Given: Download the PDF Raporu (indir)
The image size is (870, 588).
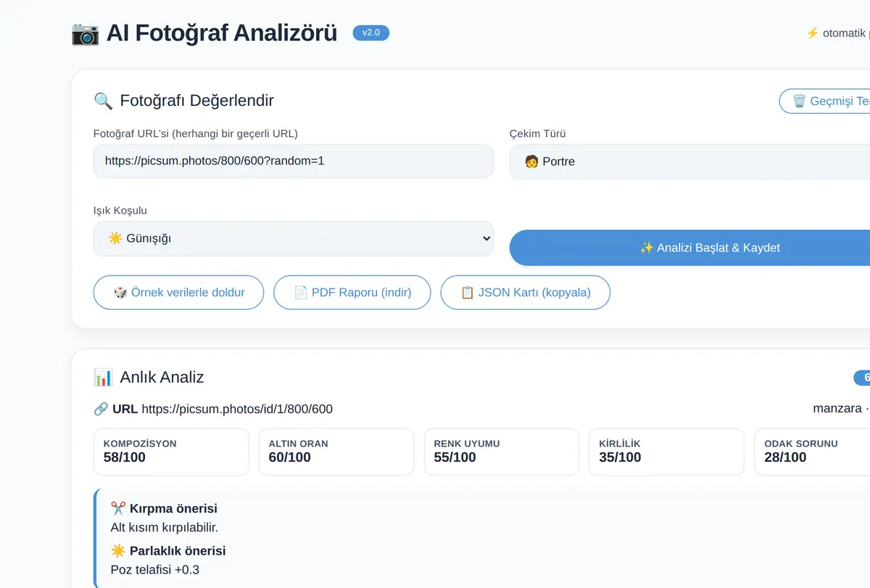Looking at the screenshot, I should click(x=352, y=292).
